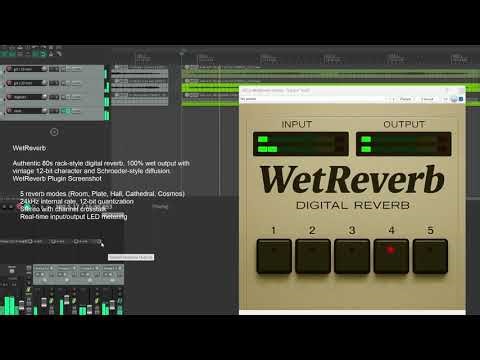Select reverb mode button 3
Viewport: 480px width, 360px height.
(x=352, y=256)
